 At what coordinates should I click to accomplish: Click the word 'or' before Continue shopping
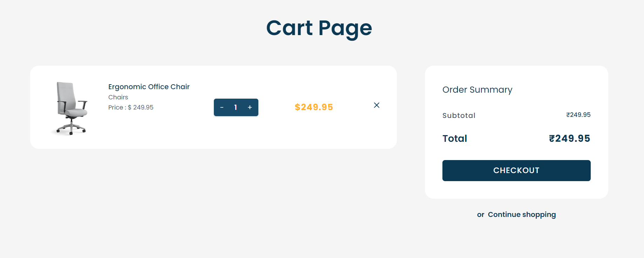(x=480, y=215)
